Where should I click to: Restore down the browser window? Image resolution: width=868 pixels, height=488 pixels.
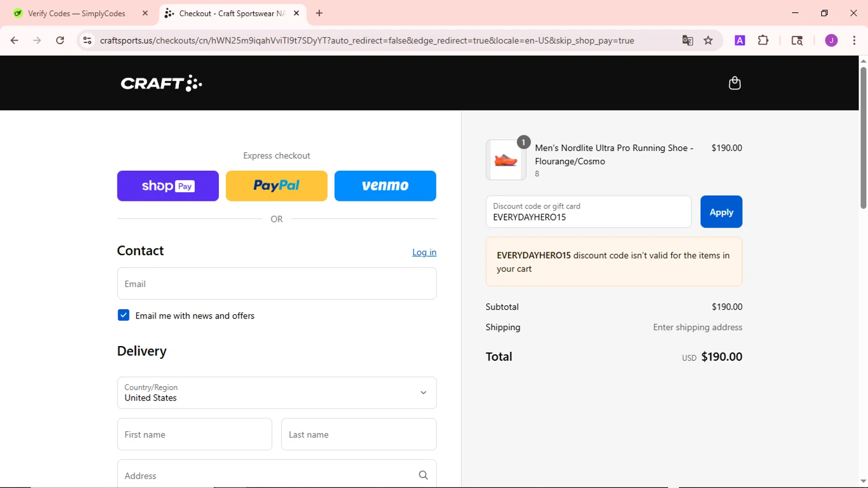825,13
